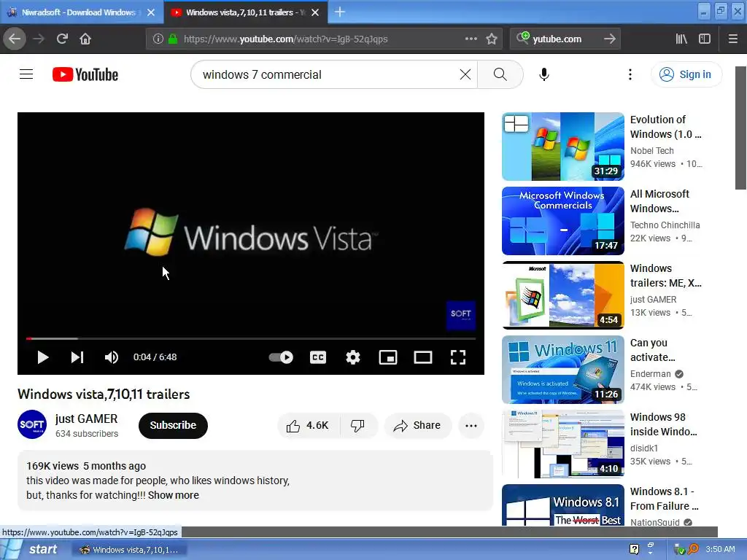Open page actions three-dot menu in address bar

point(471,39)
